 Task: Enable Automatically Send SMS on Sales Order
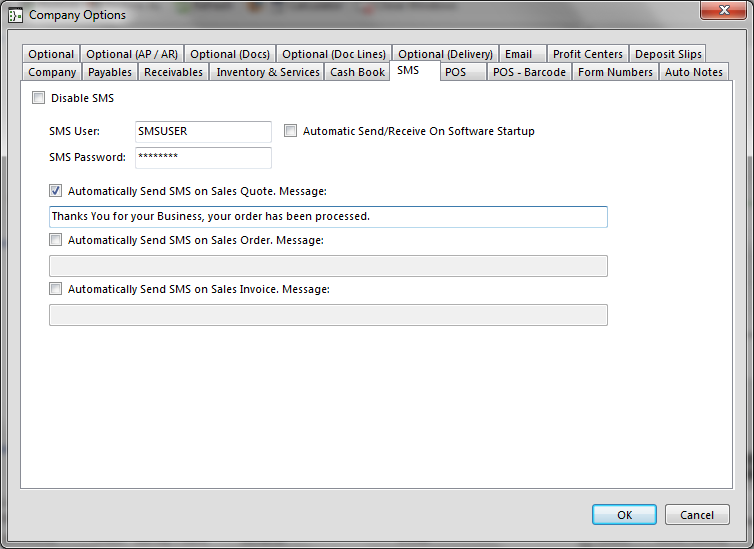point(56,240)
